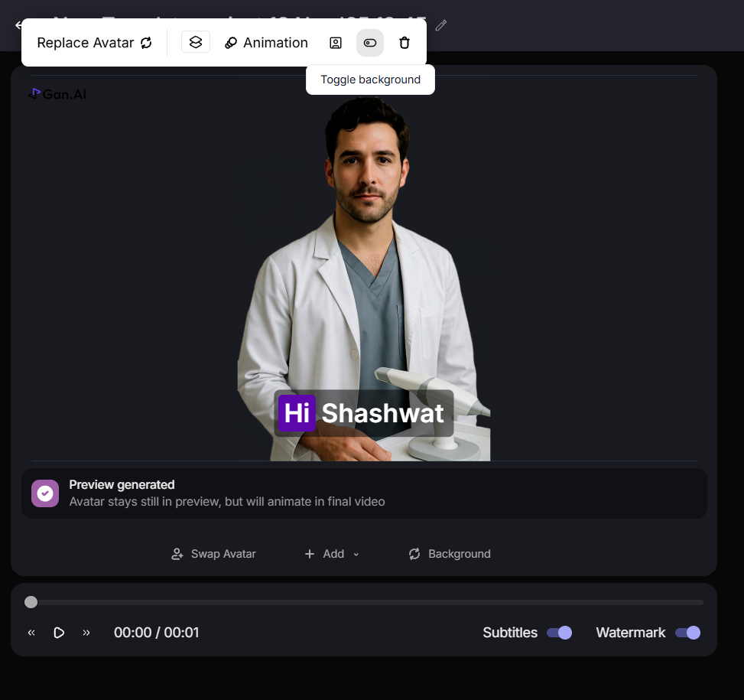
Task: Delete the avatar with the trash icon
Action: point(404,43)
